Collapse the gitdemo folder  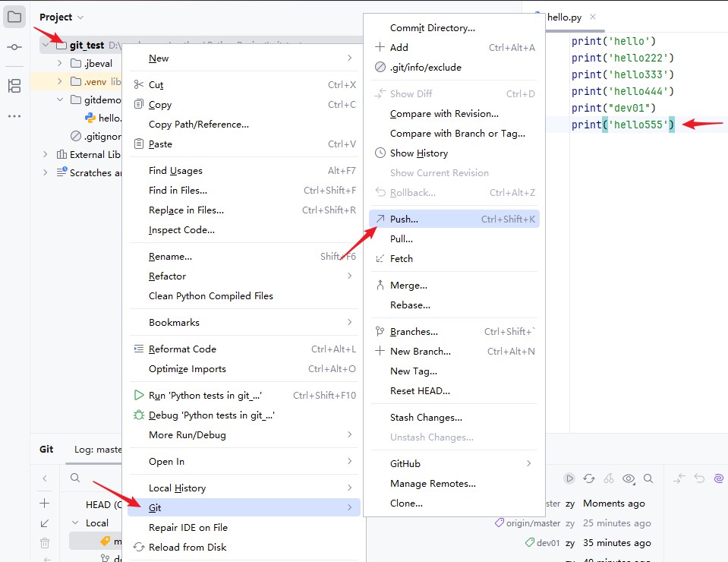[x=59, y=99]
